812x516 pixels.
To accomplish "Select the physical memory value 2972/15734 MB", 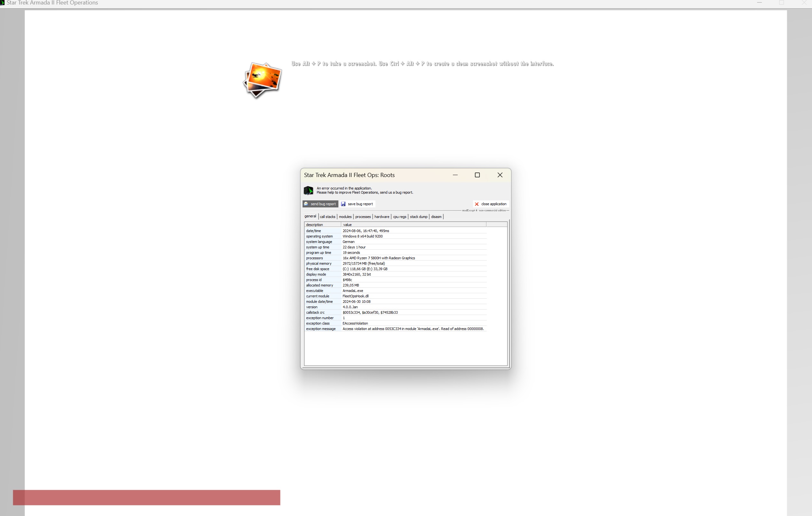I will (364, 263).
